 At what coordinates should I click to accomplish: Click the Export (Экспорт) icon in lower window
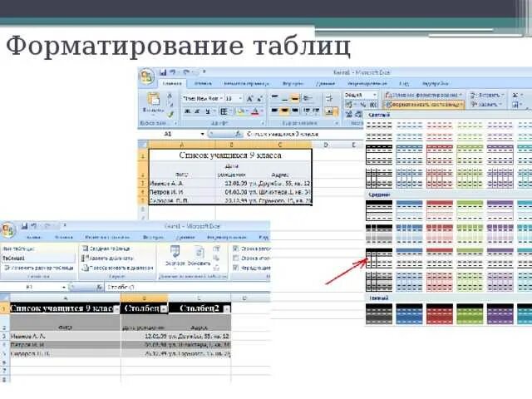(x=175, y=253)
